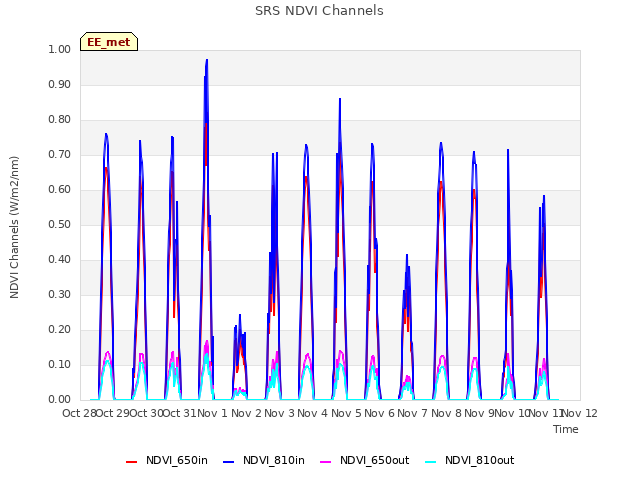Click the 0.00 y-axis tick label
640x480 pixels.
pos(60,400)
